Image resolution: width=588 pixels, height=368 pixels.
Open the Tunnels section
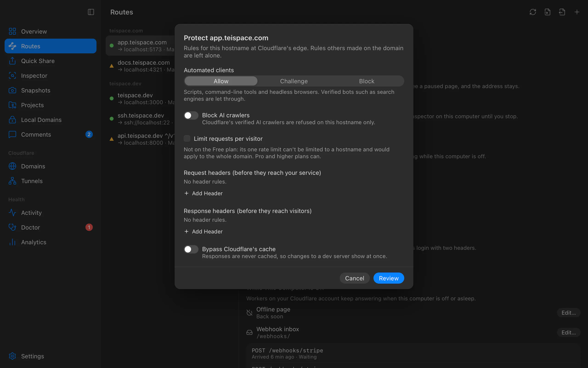[x=51, y=181]
